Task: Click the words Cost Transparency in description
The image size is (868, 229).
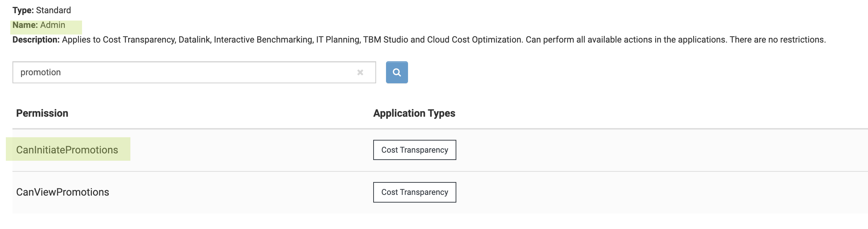Action: [139, 40]
